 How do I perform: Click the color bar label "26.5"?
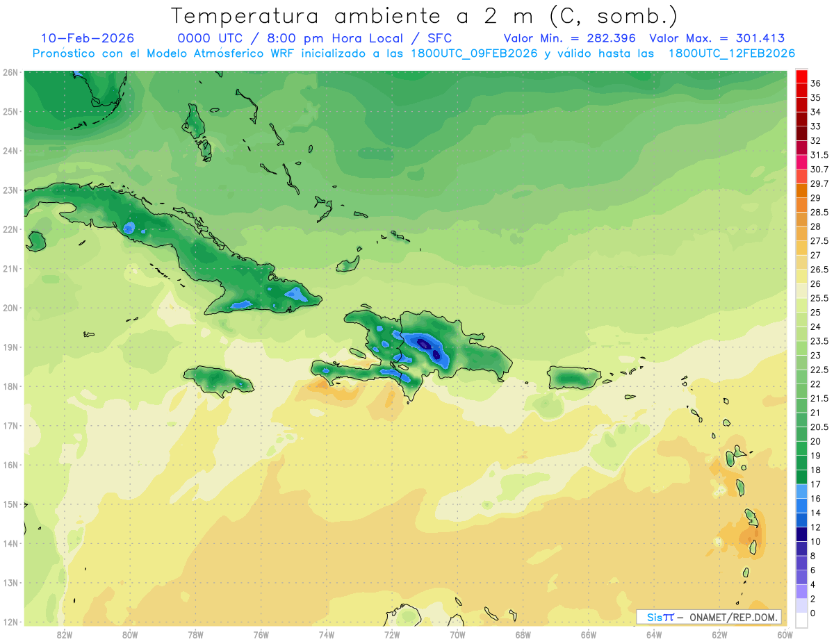click(819, 270)
